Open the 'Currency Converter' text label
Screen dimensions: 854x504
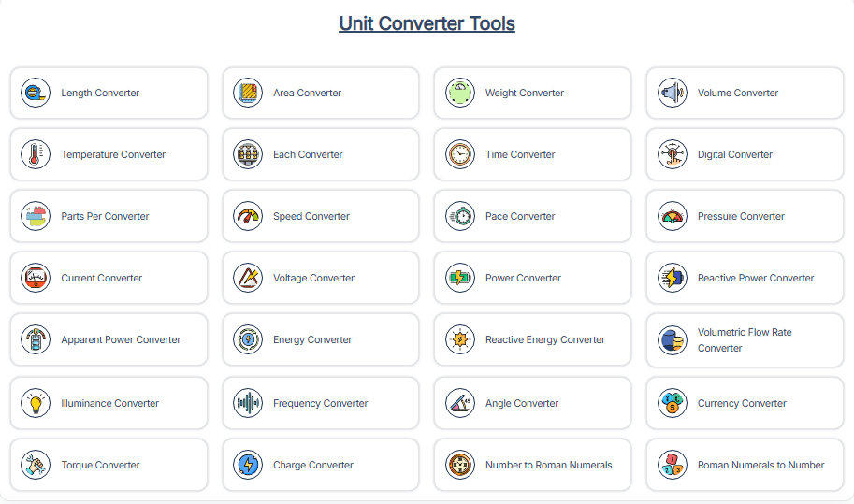coord(743,403)
